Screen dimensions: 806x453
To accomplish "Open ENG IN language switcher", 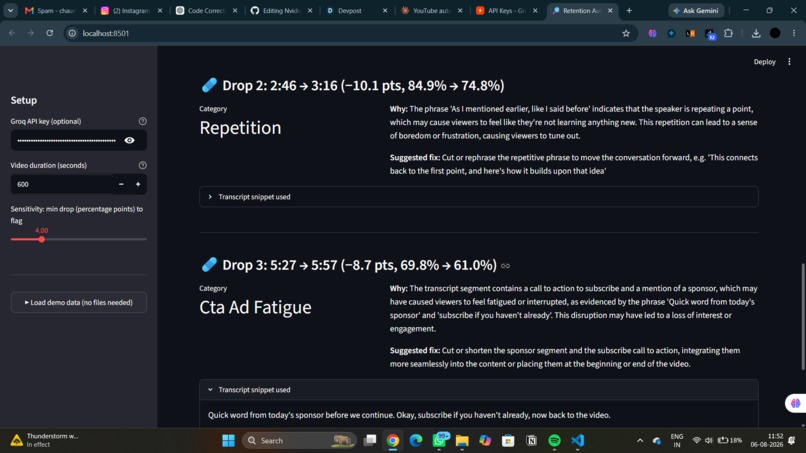I will [677, 440].
